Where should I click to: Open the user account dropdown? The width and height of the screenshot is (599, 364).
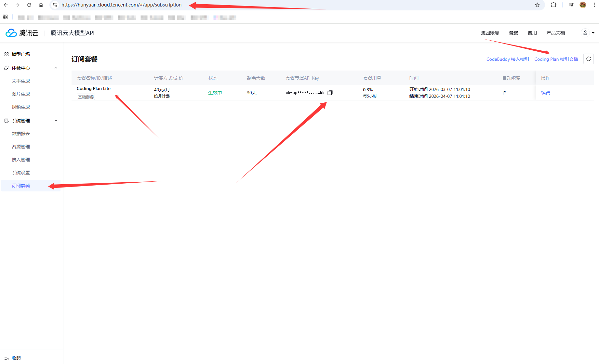[x=588, y=33]
